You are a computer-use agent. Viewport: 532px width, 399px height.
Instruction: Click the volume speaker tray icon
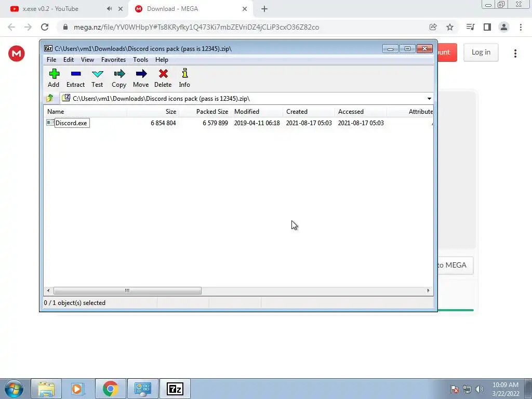pyautogui.click(x=480, y=389)
